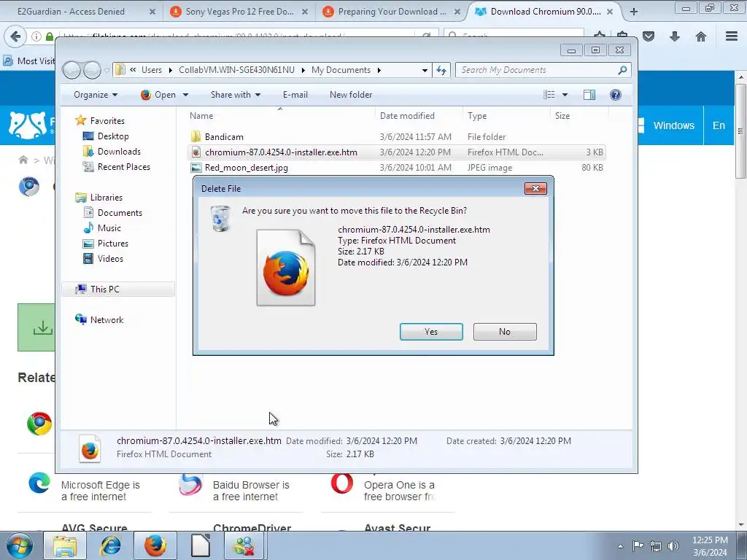Switch to Preparing Your Download tab
This screenshot has width=747, height=560.
(x=392, y=12)
